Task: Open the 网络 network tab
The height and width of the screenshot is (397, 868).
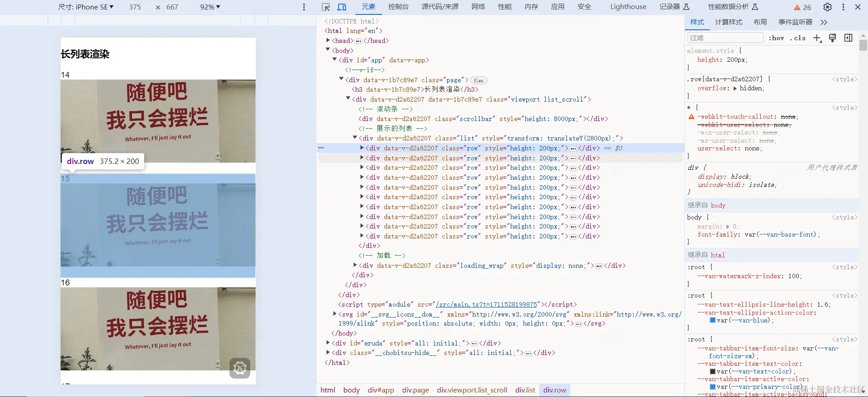Action: coord(478,7)
